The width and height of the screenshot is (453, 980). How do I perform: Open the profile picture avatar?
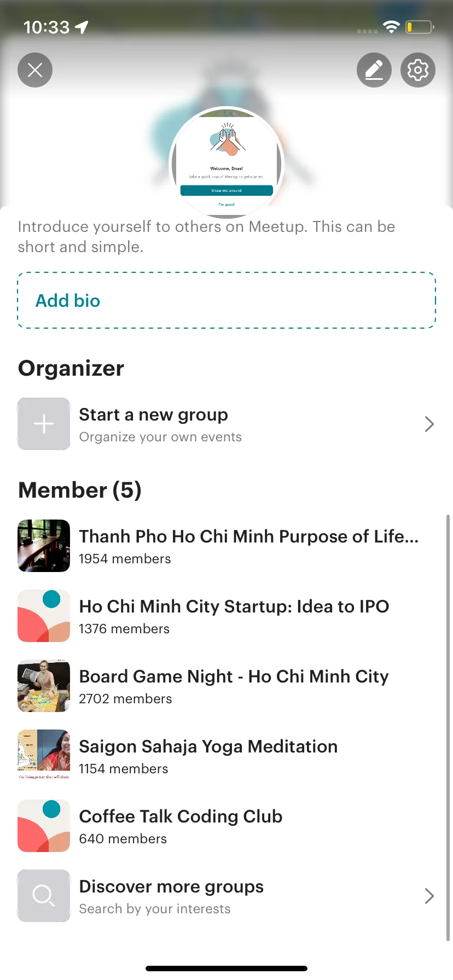[x=226, y=163]
